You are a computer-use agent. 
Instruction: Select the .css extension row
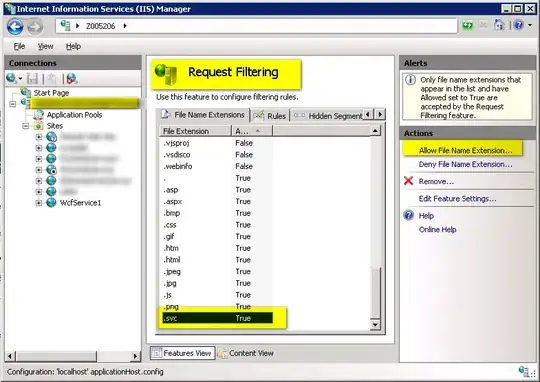[x=217, y=225]
